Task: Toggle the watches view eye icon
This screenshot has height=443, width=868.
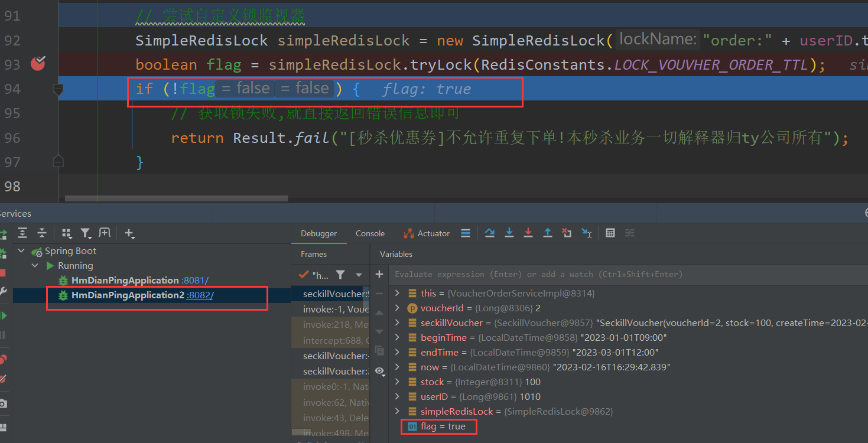Action: point(379,371)
